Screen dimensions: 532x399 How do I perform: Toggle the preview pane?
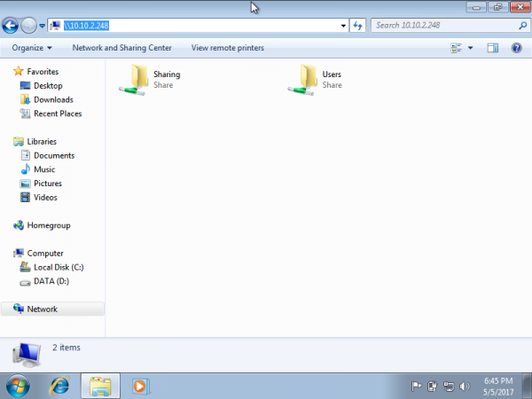point(493,48)
